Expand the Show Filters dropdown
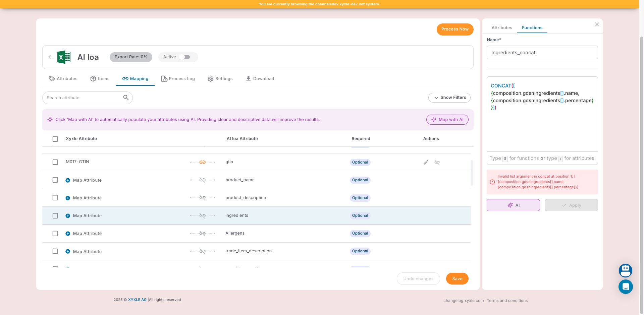 [449, 98]
